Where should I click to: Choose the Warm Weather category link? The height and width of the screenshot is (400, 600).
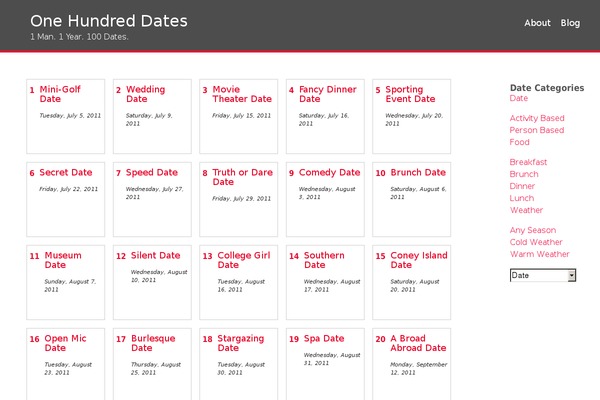[x=540, y=254]
